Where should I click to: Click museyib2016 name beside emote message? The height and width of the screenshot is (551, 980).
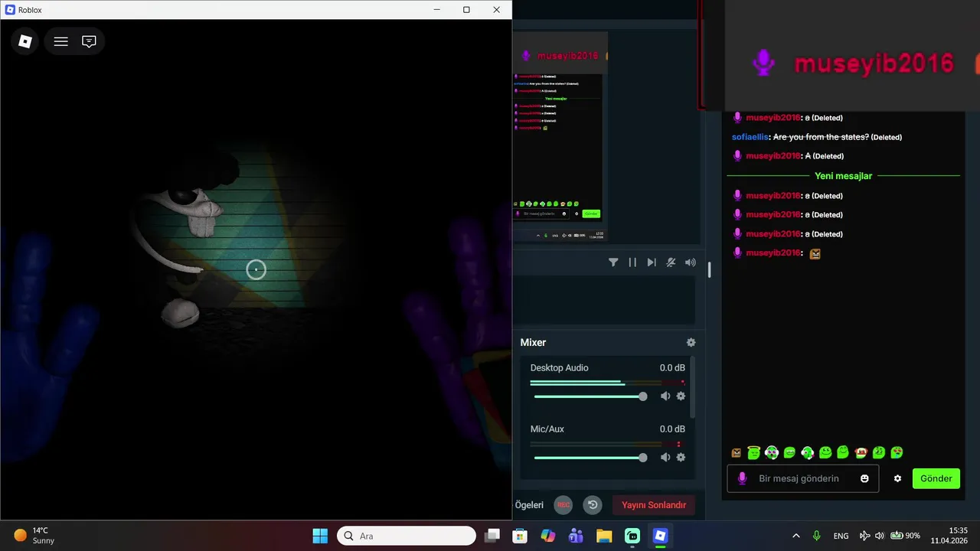click(x=773, y=253)
